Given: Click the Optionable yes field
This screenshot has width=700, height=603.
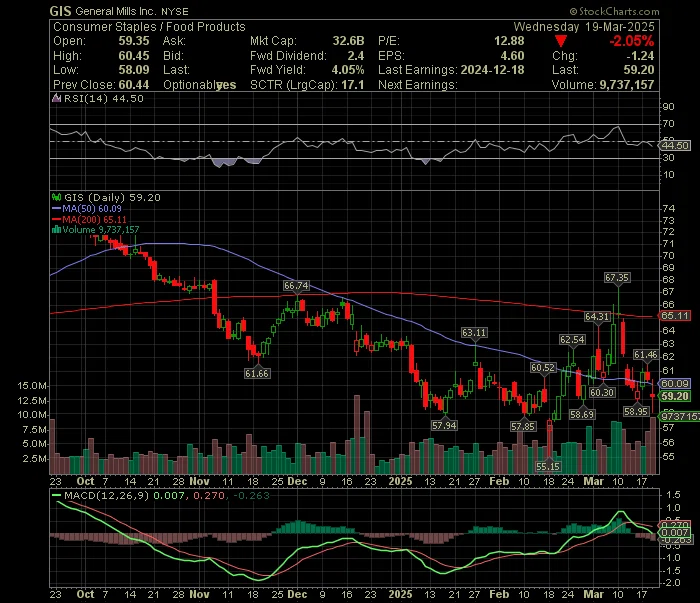Looking at the screenshot, I should coord(200,85).
